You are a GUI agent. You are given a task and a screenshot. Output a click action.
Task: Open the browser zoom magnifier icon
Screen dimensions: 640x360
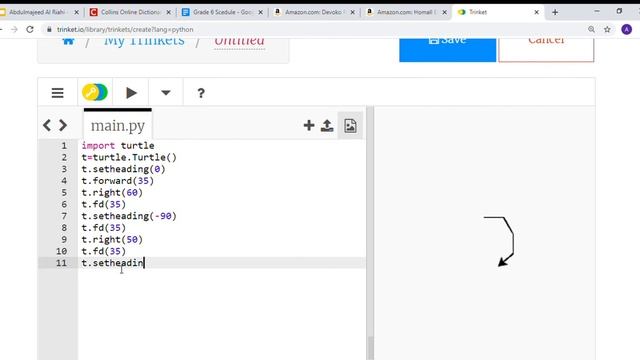point(591,29)
